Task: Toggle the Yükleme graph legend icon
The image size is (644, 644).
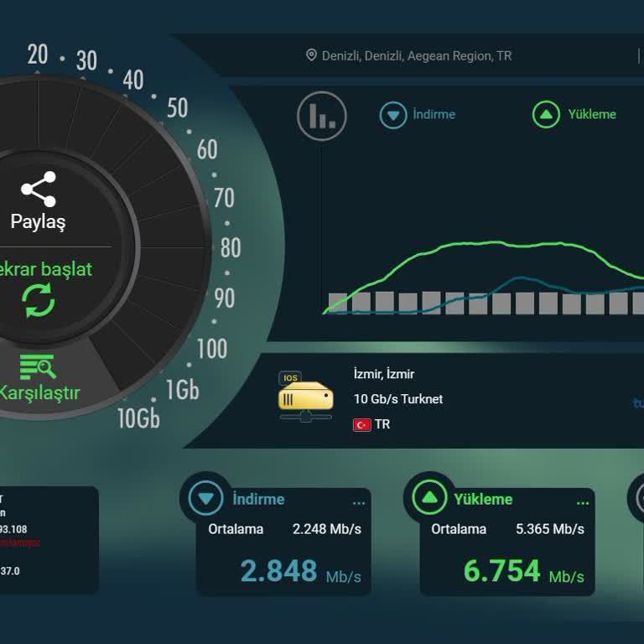Action: coord(546,115)
